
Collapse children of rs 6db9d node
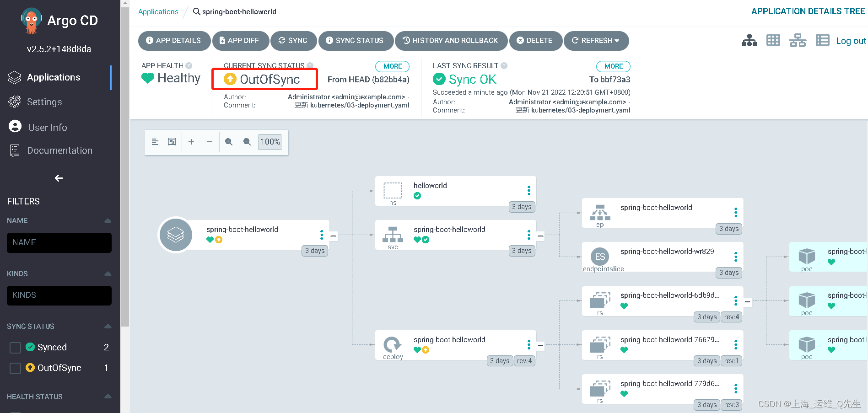coord(747,302)
